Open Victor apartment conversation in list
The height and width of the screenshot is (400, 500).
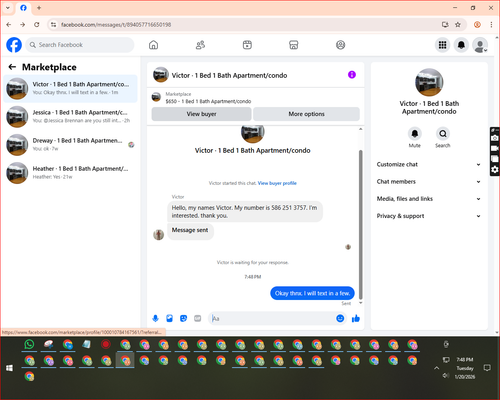click(x=70, y=88)
